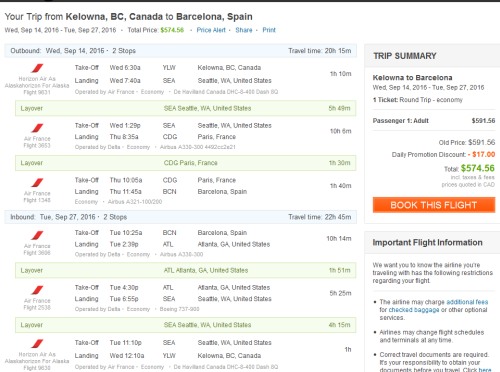Click the Horizon Air logo for flight 9631
Viewport: 500px width, 372px height.
point(37,68)
